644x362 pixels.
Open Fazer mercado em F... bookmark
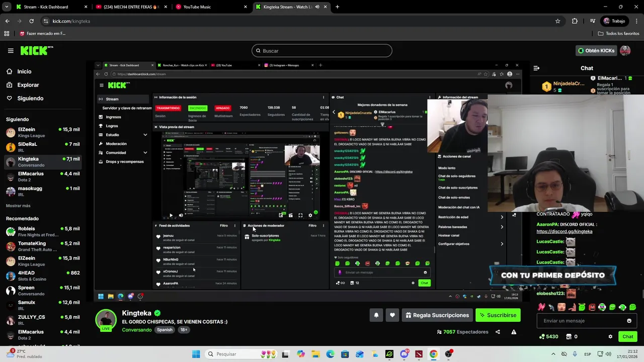pos(42,34)
